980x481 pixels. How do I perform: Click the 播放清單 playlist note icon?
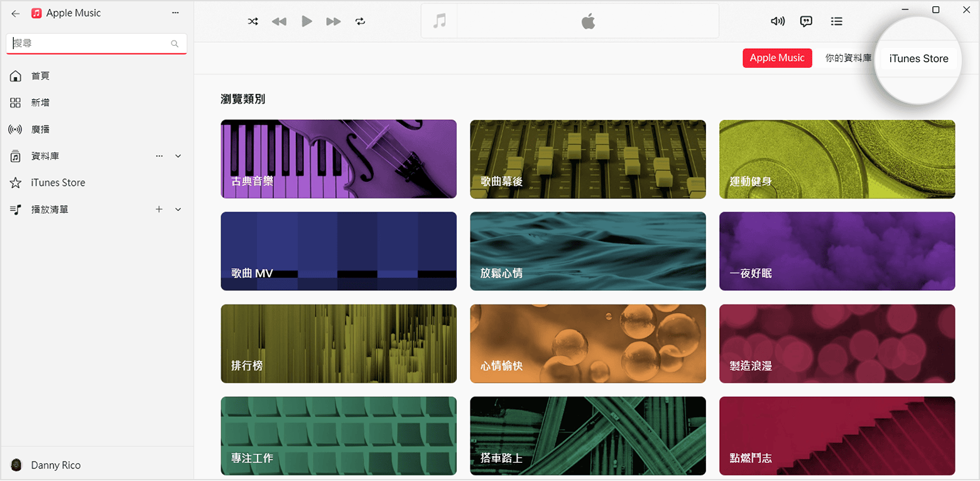(x=16, y=210)
